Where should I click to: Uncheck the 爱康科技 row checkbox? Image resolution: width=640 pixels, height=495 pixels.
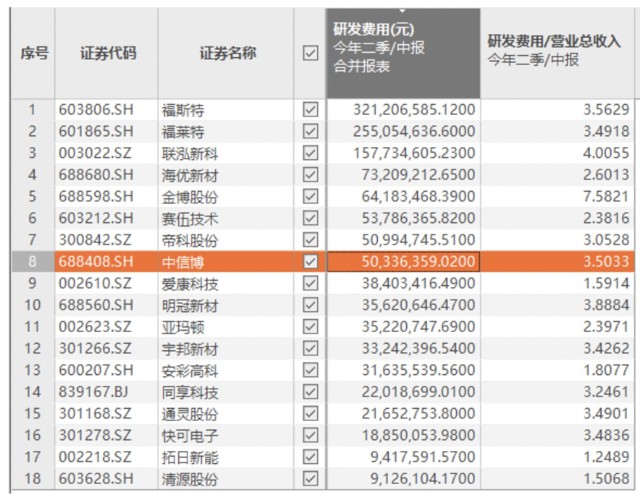click(310, 284)
